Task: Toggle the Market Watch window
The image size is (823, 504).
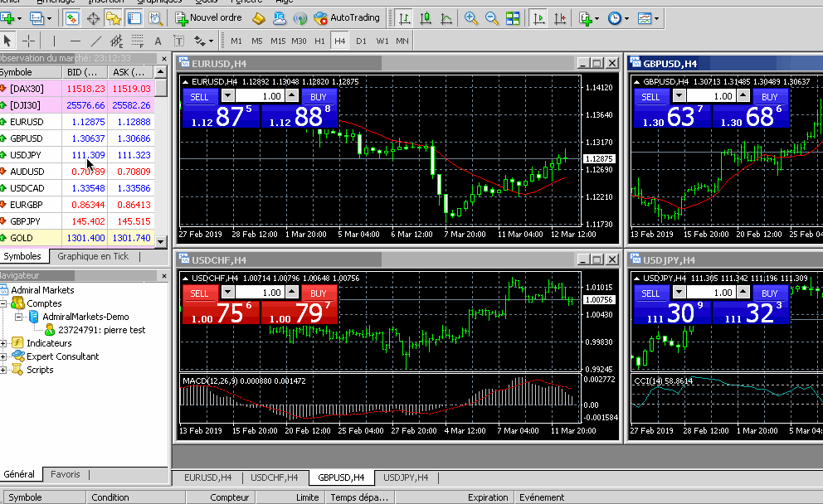Action: pos(71,18)
